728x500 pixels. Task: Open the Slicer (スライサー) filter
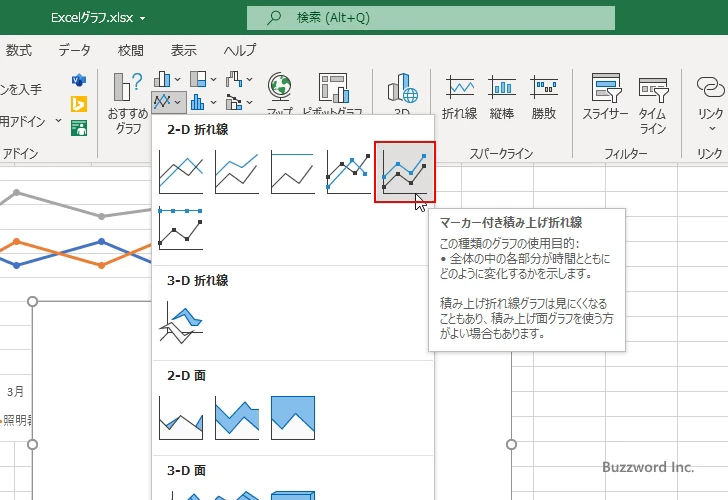click(605, 98)
